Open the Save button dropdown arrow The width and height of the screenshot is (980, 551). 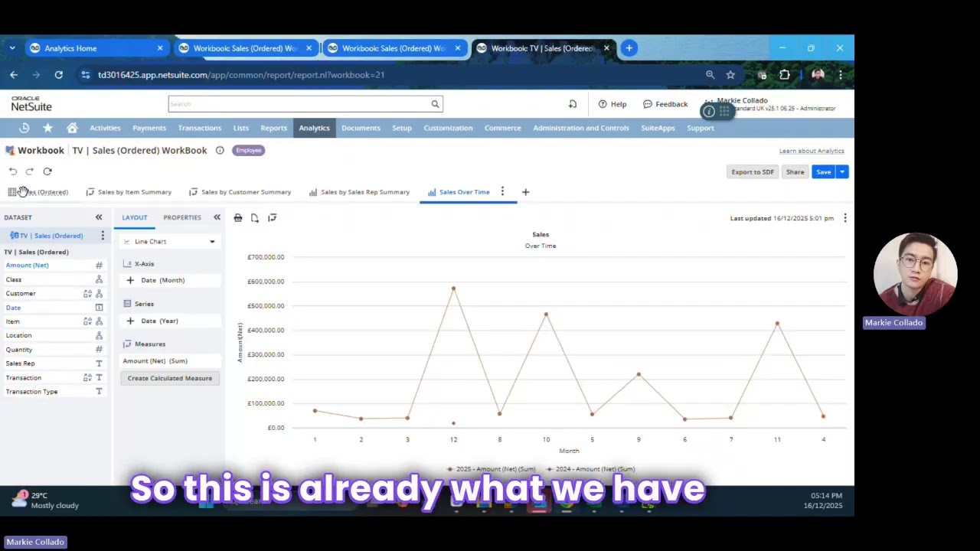tap(842, 172)
